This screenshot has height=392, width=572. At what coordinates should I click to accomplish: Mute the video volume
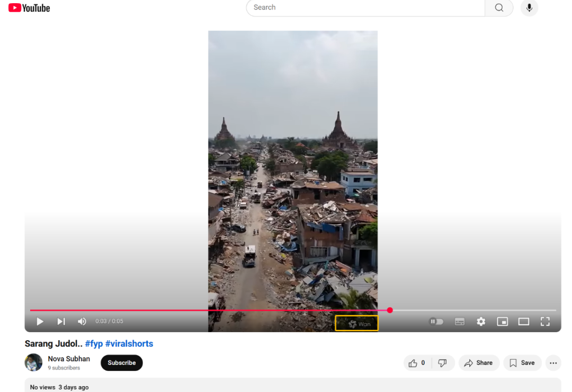(x=82, y=322)
